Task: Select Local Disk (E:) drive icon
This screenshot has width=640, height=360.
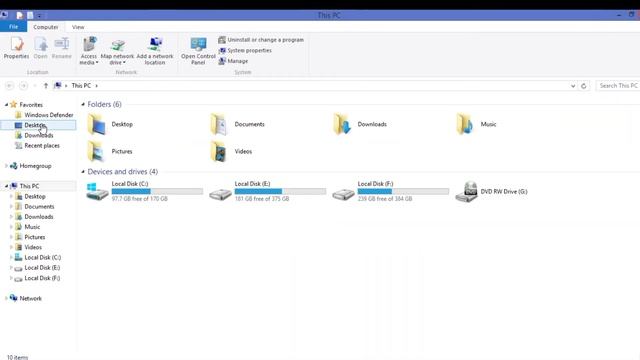Action: pyautogui.click(x=220, y=194)
